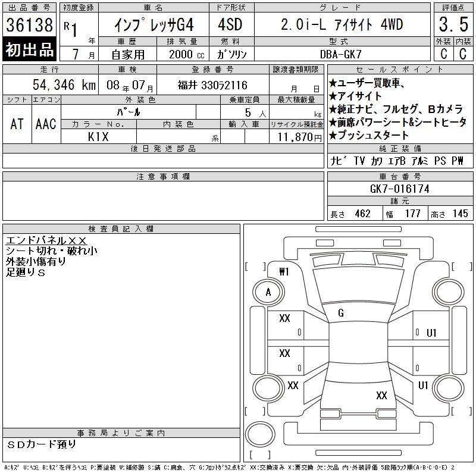Click U1 mark on right rear fender
The image size is (476, 476).
(x=423, y=385)
